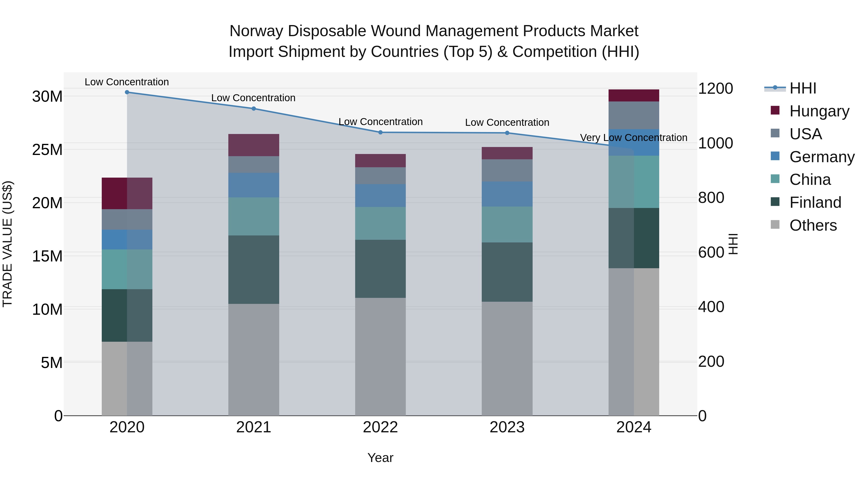This screenshot has width=868, height=488.
Task: Toggle the Finland legend entry
Action: (806, 202)
